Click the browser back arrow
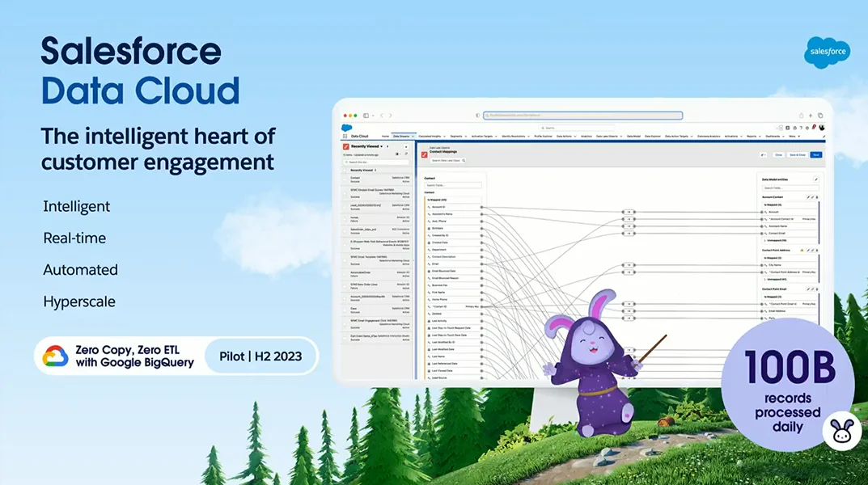Viewport: 868px width, 485px height. click(x=381, y=116)
